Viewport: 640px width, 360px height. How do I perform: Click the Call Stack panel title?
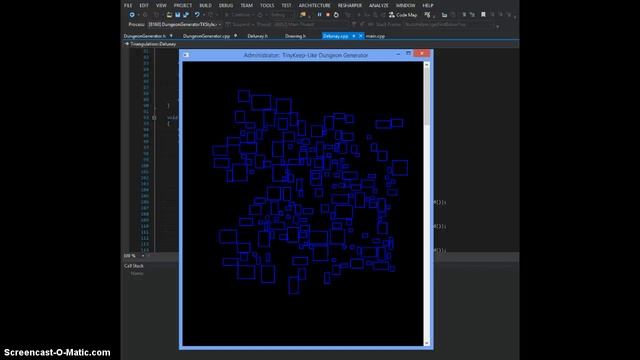tap(134, 266)
